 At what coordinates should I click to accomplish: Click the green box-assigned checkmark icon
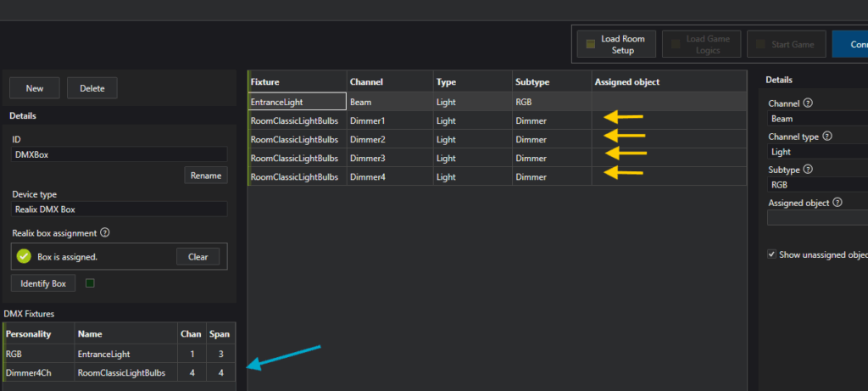(x=24, y=257)
